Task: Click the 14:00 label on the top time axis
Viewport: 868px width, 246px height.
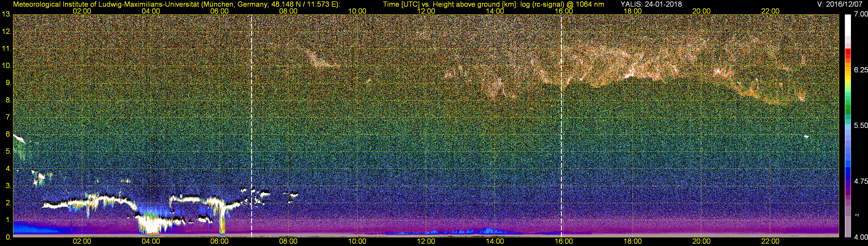Action: pyautogui.click(x=495, y=11)
